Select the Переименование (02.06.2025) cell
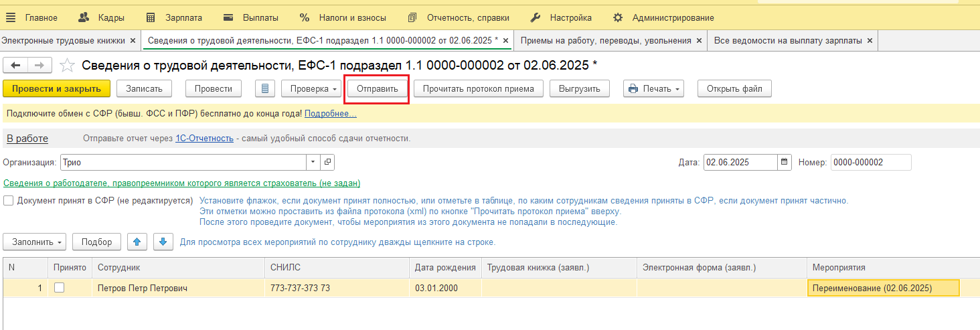 884,288
